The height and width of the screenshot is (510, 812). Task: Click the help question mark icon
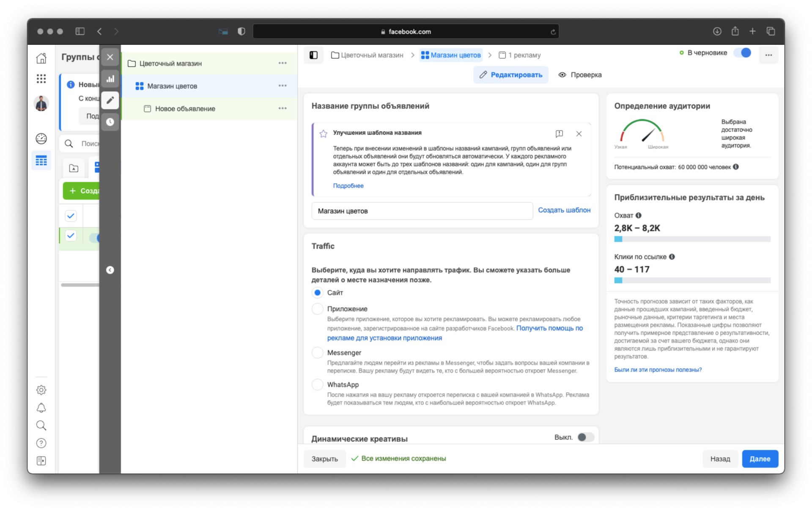point(41,443)
